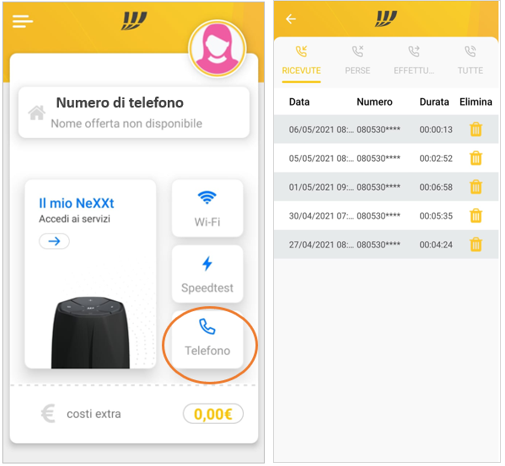Delete the 01/05/2021 call entry

[x=476, y=187]
